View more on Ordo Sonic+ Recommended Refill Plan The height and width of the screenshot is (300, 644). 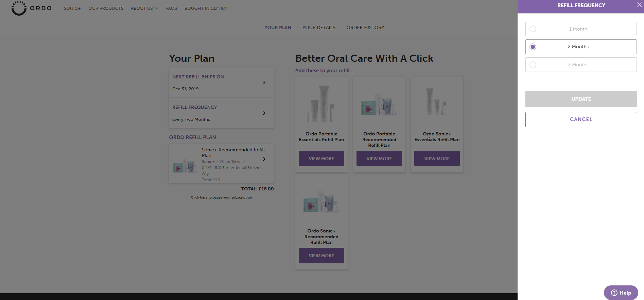(x=321, y=256)
